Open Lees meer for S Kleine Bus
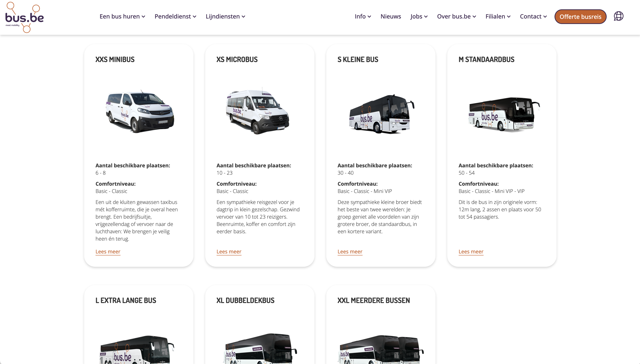 pos(350,252)
